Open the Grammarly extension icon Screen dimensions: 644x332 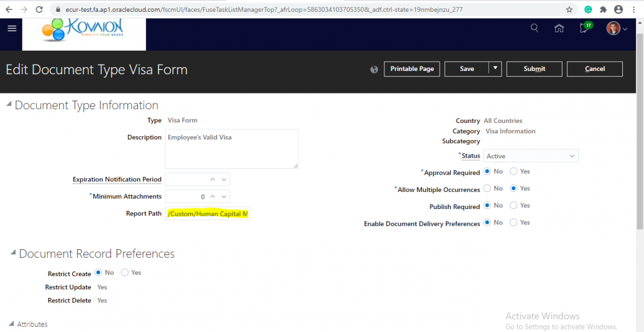click(588, 9)
